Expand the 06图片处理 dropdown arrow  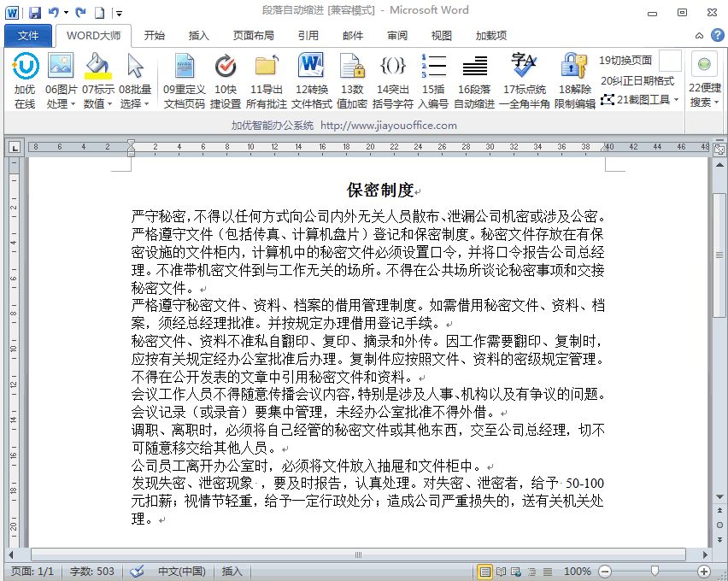pyautogui.click(x=73, y=103)
